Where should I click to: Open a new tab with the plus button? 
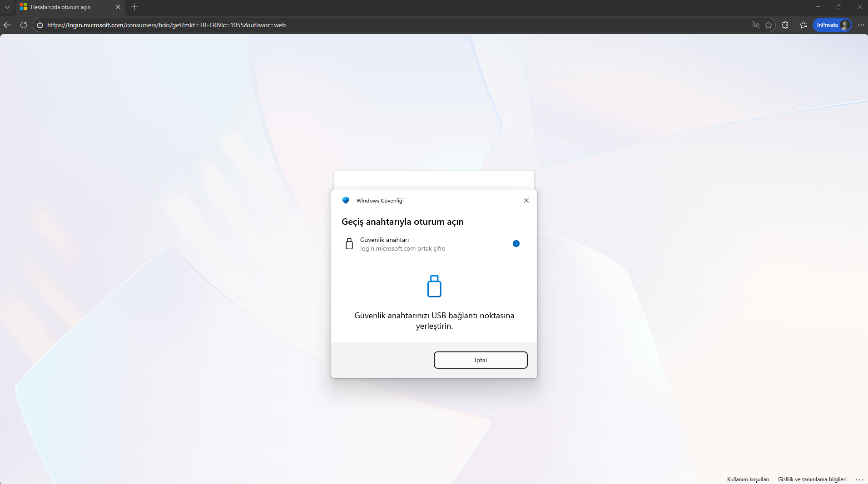[134, 7]
